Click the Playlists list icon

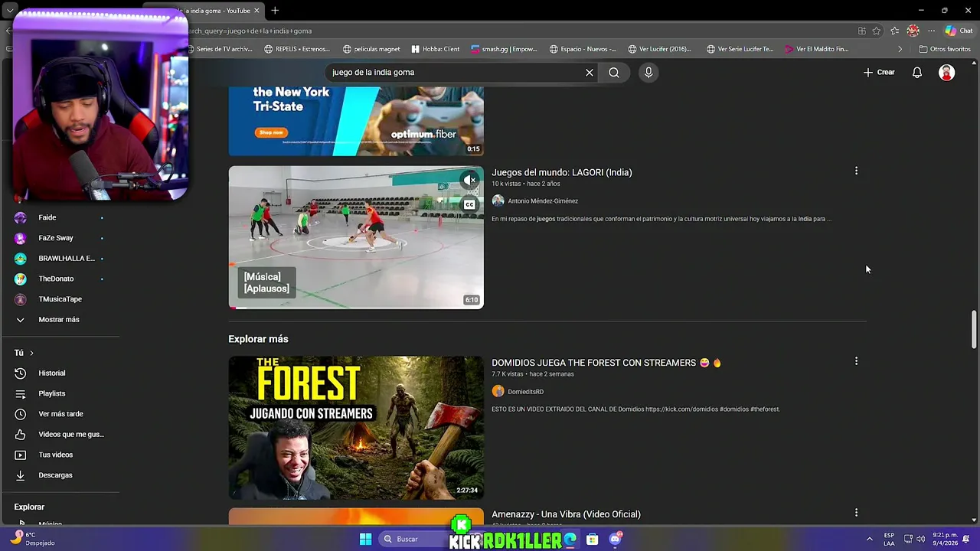(x=21, y=393)
